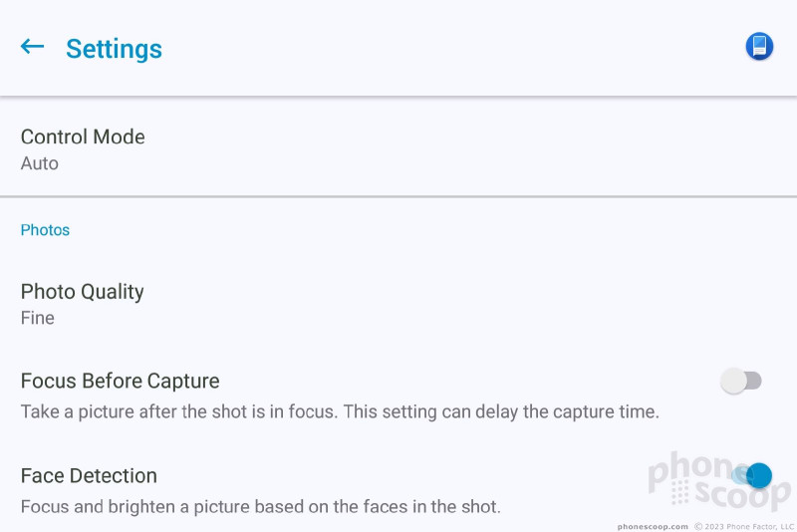Click the Focus Before Capture label
The width and height of the screenshot is (797, 532).
(x=120, y=382)
